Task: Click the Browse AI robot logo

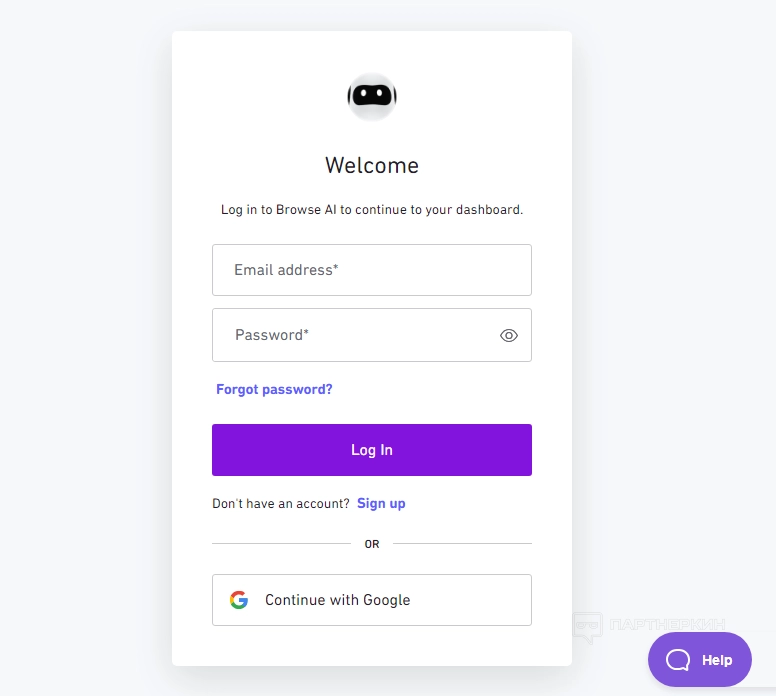Action: click(x=372, y=97)
